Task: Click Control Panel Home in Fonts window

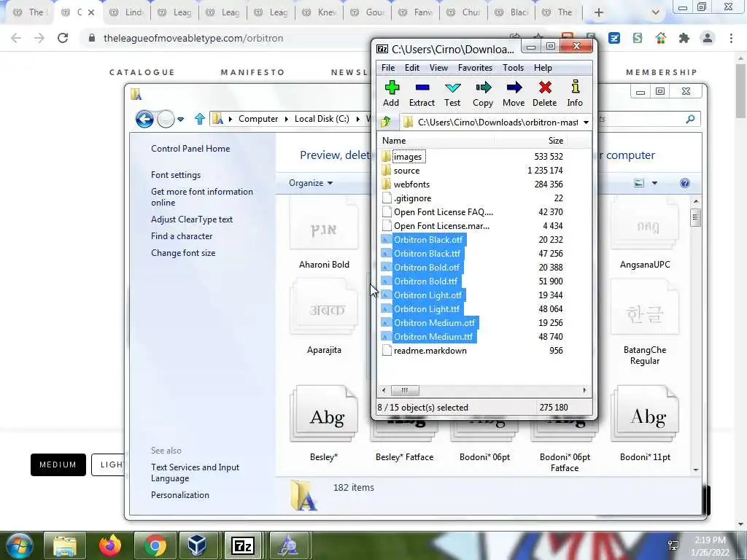Action: [190, 149]
